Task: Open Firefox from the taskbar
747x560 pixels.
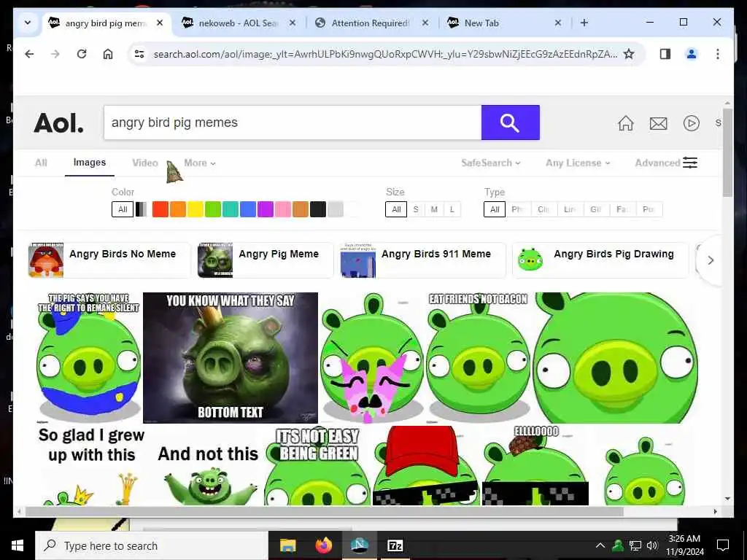Action: [323, 545]
